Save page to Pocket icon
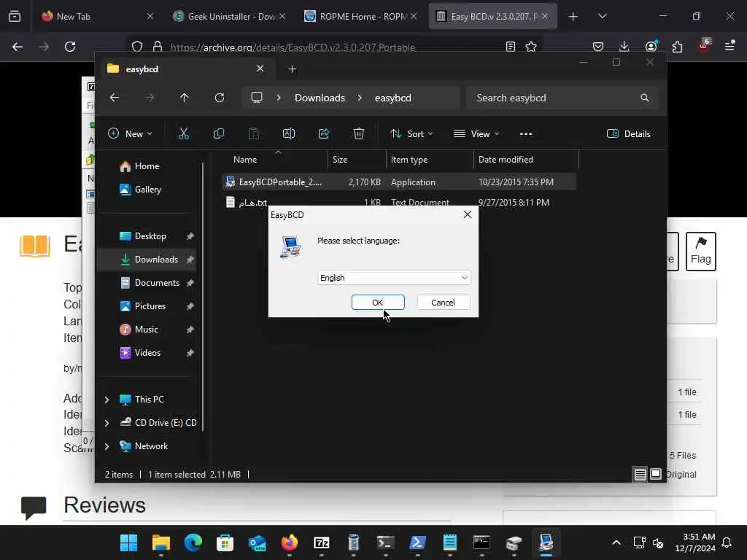The height and width of the screenshot is (560, 747). click(x=598, y=47)
